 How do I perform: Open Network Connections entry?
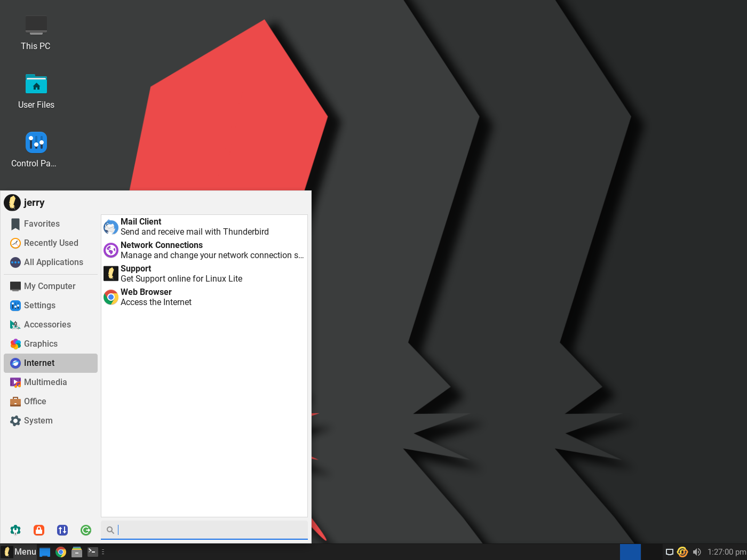tap(204, 250)
